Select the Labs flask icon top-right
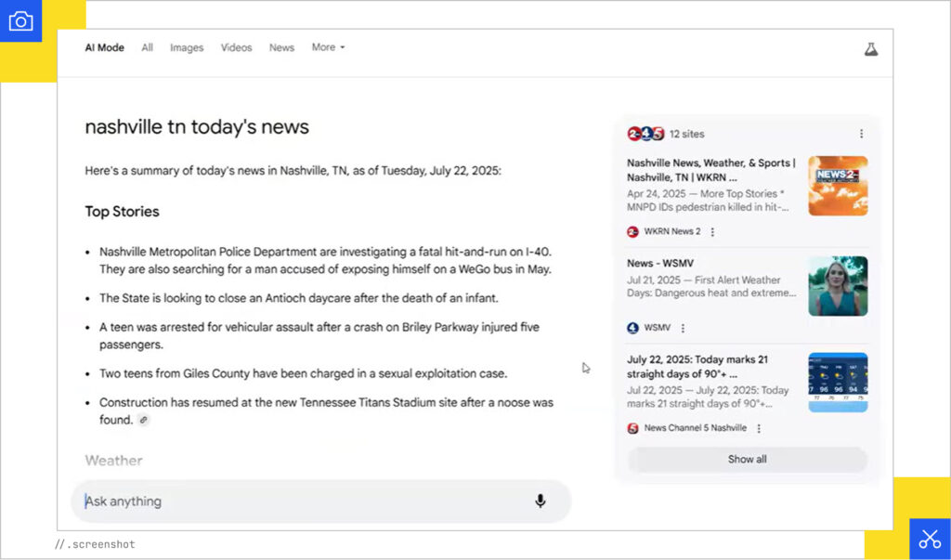Image resolution: width=951 pixels, height=560 pixels. pyautogui.click(x=870, y=48)
